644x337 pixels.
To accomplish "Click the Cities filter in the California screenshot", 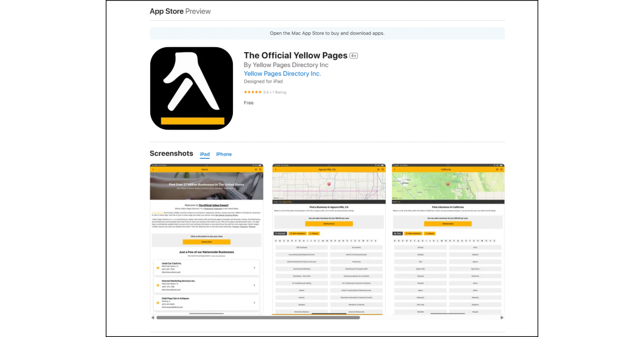I will [x=398, y=233].
